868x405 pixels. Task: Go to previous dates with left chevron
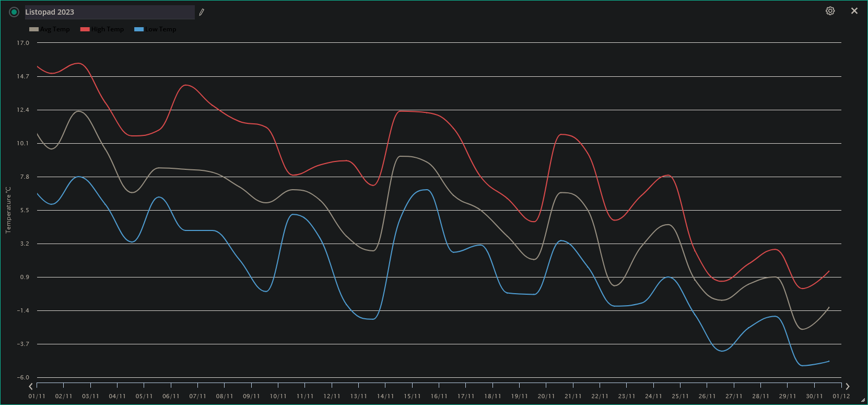coord(31,386)
